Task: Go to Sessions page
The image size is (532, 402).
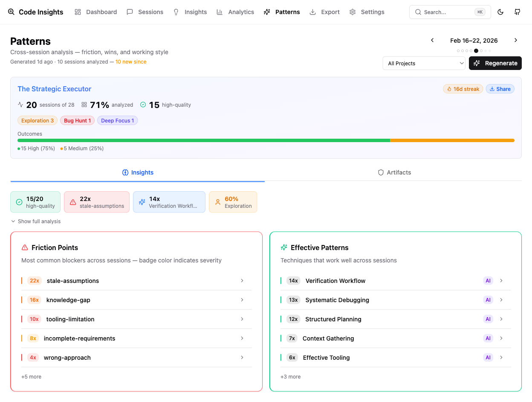Action: (145, 12)
